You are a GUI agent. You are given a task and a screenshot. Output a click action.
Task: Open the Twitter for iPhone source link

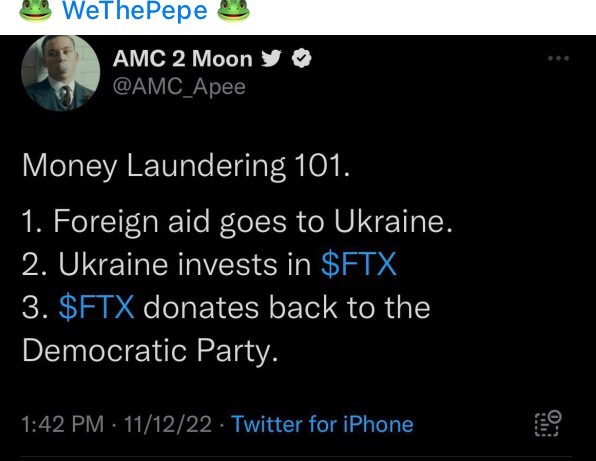(322, 424)
